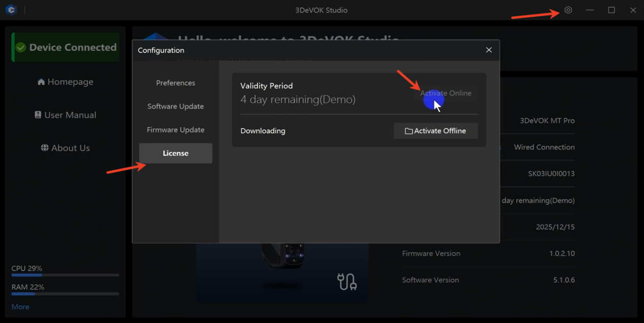Image resolution: width=644 pixels, height=323 pixels.
Task: Open settings gear in title bar
Action: [568, 10]
